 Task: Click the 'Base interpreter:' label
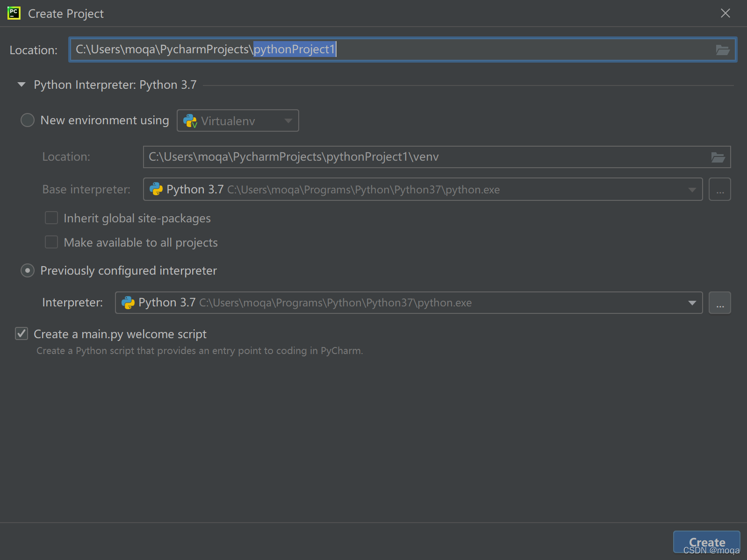[86, 189]
